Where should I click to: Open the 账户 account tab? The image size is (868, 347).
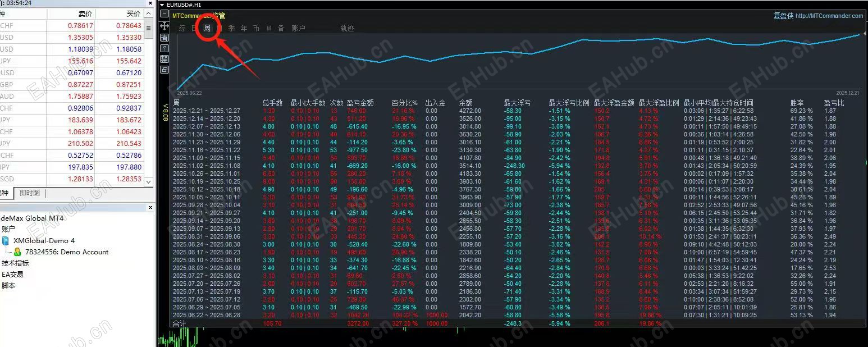(298, 28)
